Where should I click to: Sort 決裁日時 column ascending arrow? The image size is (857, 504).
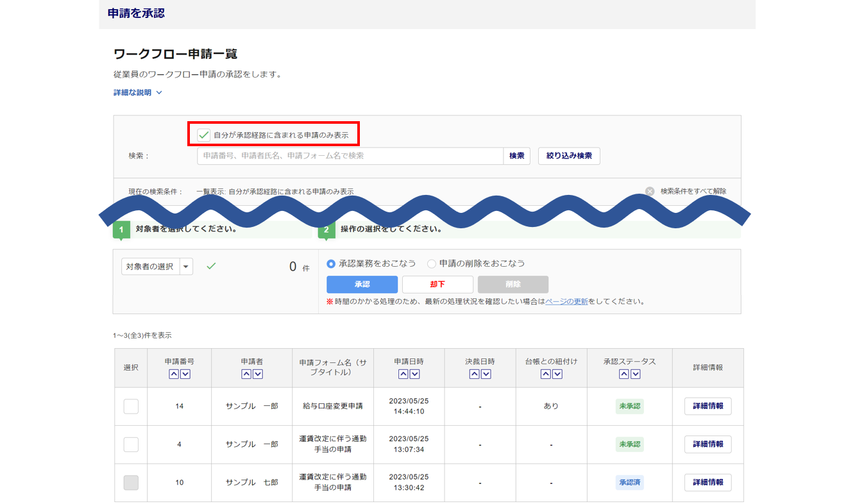click(474, 374)
